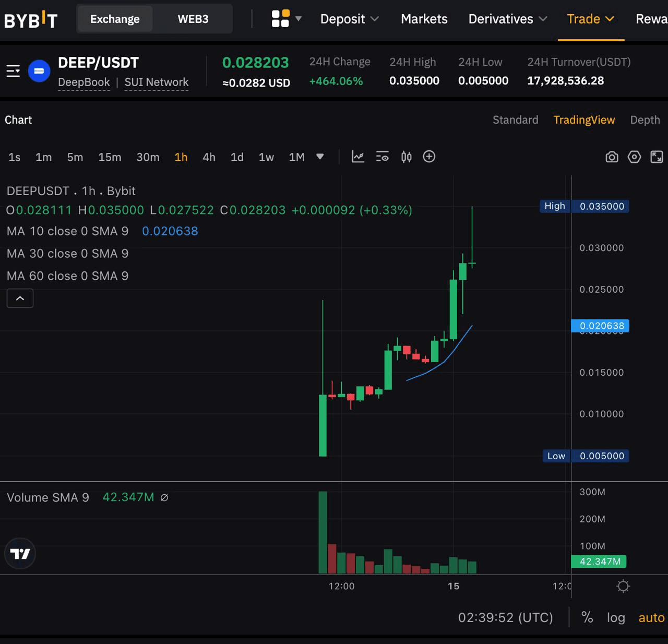Open the Markets menu item
Image resolution: width=668 pixels, height=644 pixels.
coord(424,19)
